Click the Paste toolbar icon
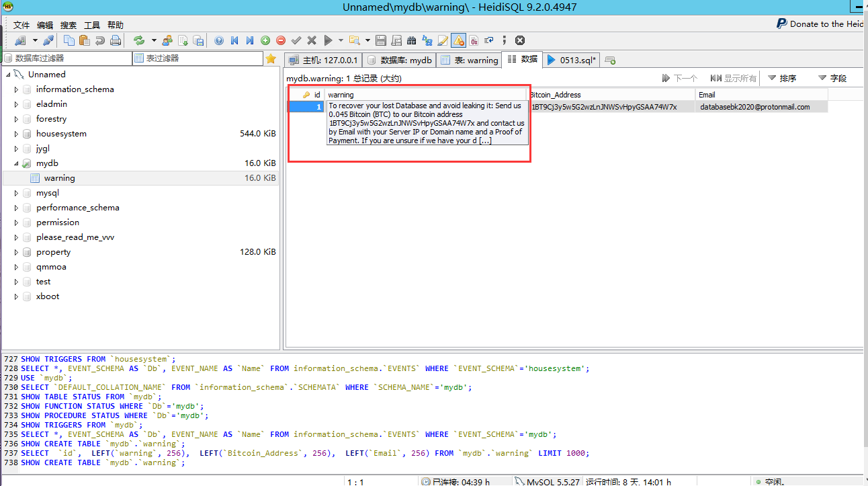The image size is (868, 486). click(x=85, y=40)
